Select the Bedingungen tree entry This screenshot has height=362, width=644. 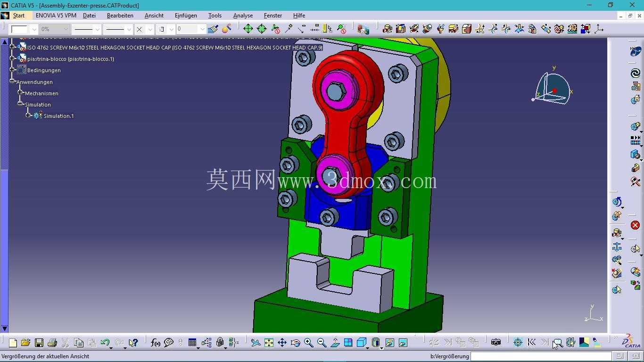[44, 70]
